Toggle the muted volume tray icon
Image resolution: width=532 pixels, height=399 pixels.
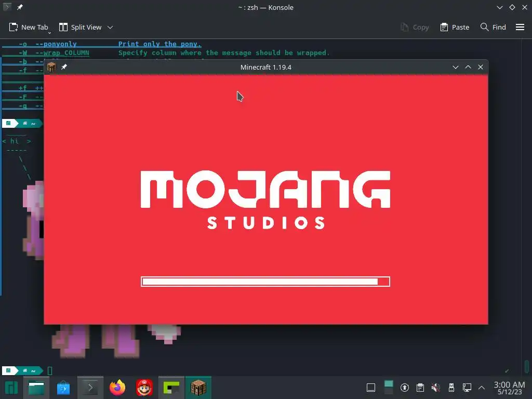(436, 388)
